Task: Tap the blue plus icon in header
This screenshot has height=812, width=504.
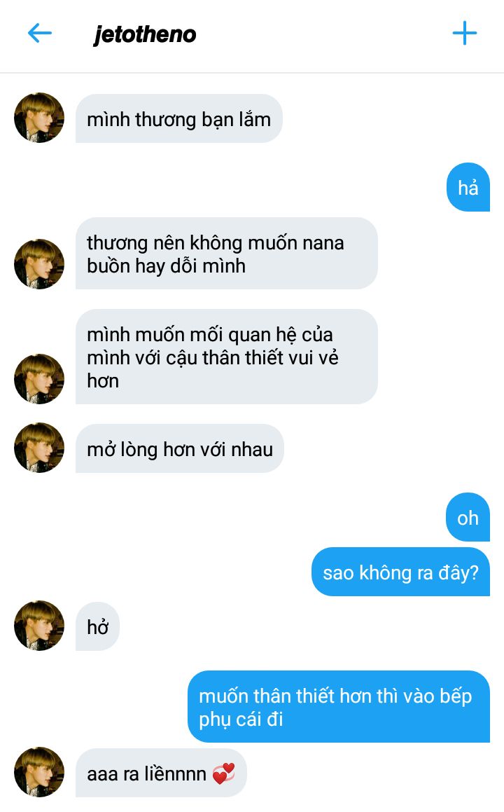Action: tap(464, 33)
